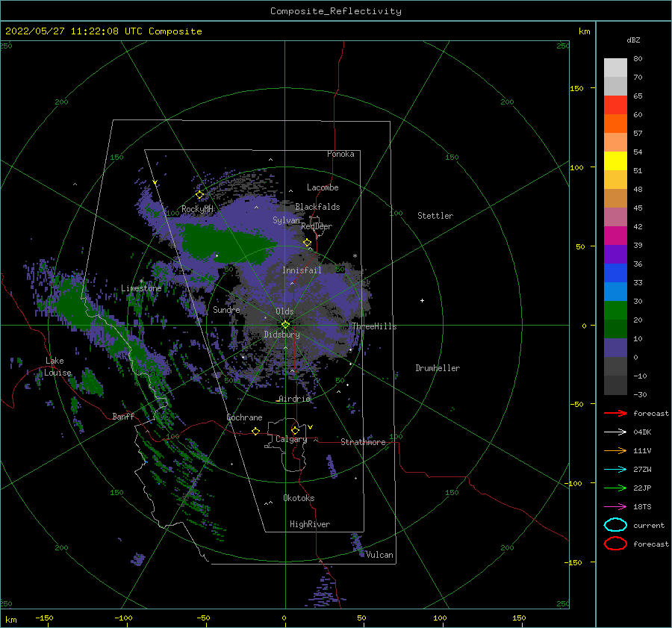672x628 pixels.
Task: Click the Limestone label
Action: (x=141, y=288)
